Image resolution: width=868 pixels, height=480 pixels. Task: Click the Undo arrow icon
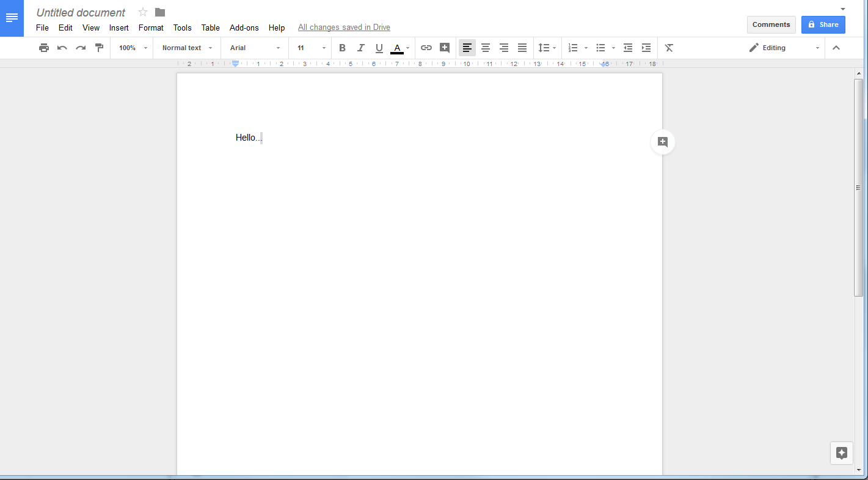(62, 48)
